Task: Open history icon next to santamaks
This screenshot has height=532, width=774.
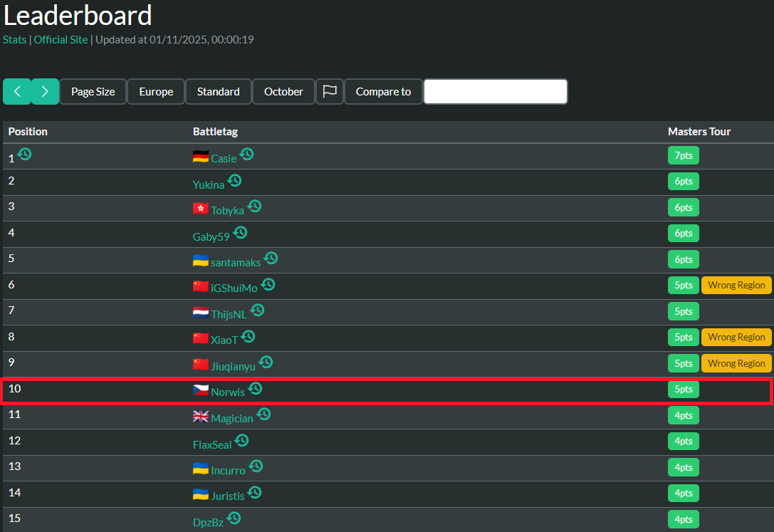Action: [271, 258]
